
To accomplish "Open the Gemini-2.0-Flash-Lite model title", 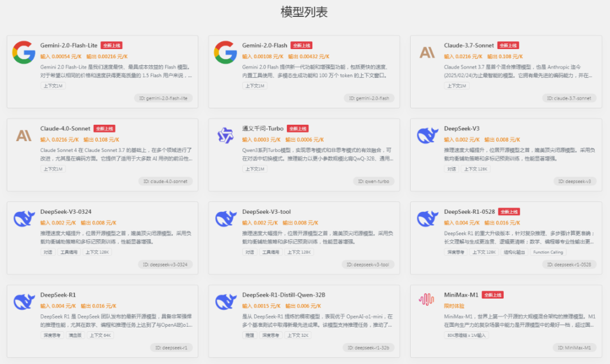I will (69, 46).
